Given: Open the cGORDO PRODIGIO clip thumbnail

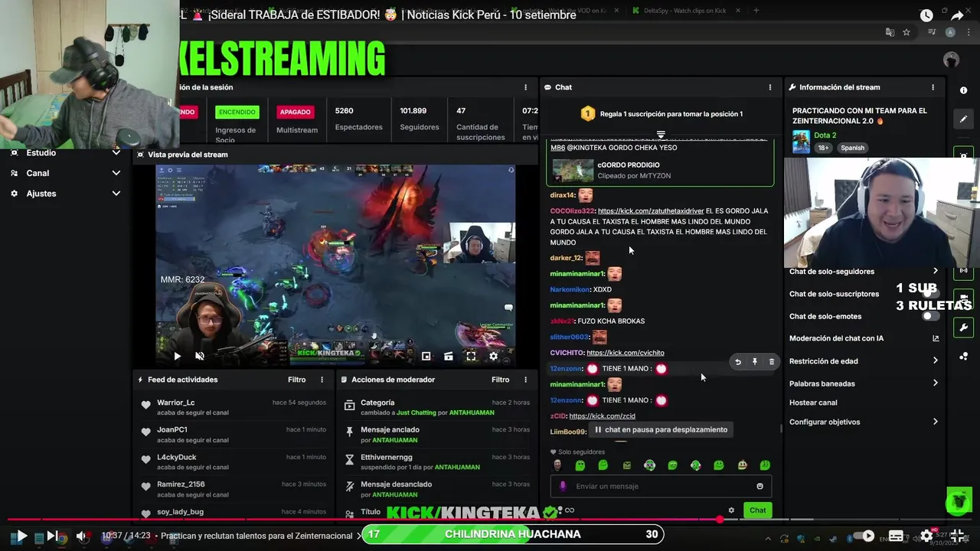Looking at the screenshot, I should pos(573,170).
